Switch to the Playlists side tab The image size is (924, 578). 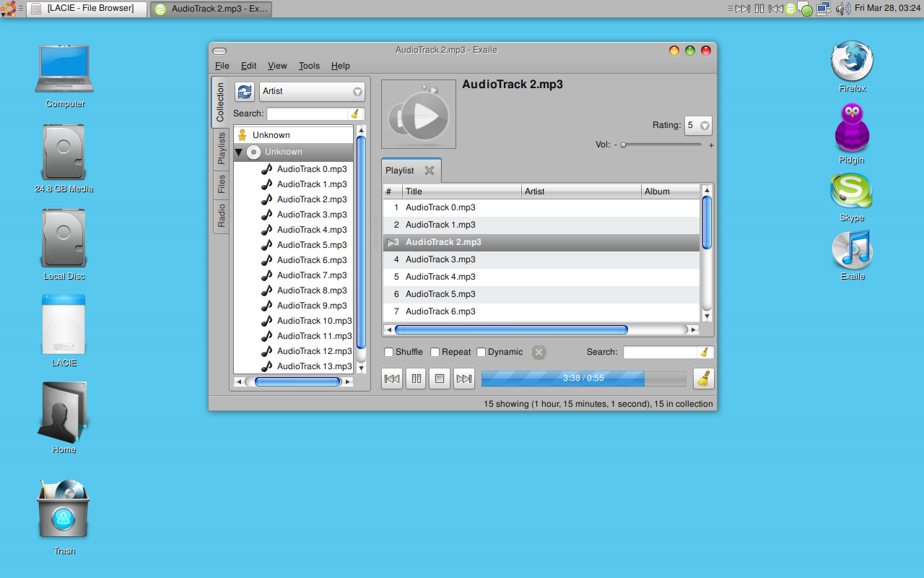tap(222, 148)
